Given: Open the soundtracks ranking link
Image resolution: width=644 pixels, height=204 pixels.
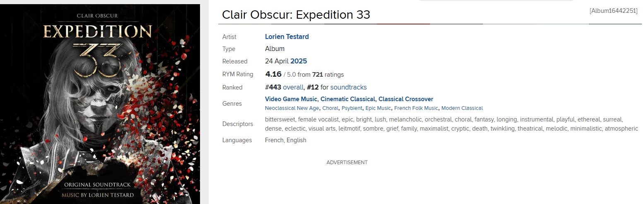Looking at the screenshot, I should click(x=348, y=87).
